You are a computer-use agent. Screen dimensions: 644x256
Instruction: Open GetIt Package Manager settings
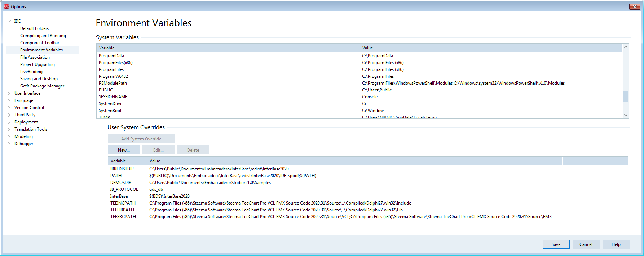click(42, 86)
